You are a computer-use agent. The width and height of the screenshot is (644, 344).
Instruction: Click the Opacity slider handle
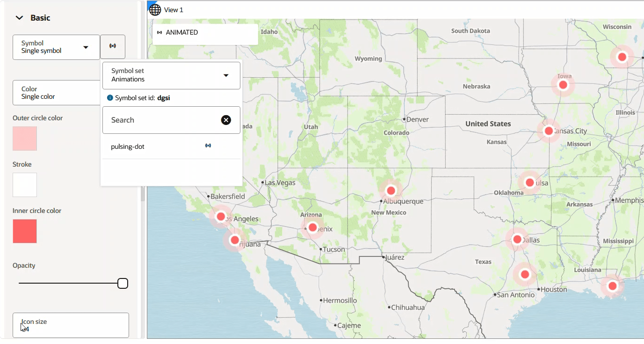(123, 283)
